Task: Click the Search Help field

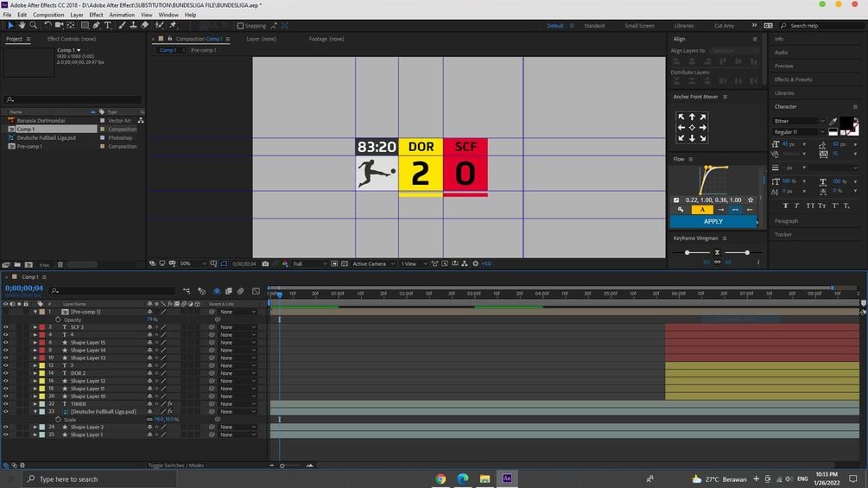Action: [822, 26]
